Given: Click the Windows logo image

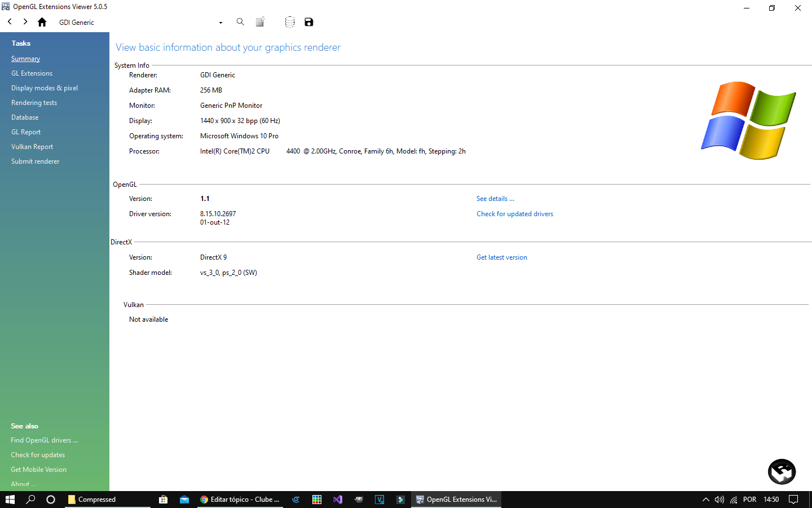Looking at the screenshot, I should [x=748, y=120].
